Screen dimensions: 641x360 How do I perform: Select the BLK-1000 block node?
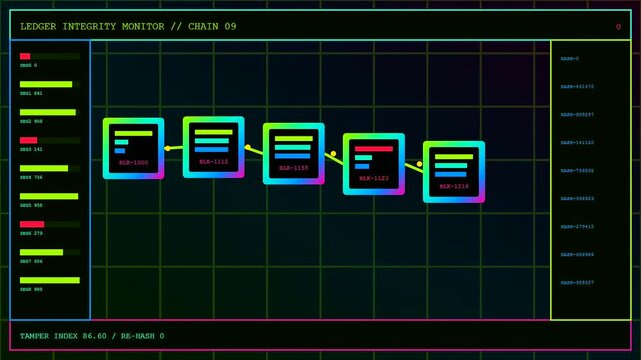point(133,148)
